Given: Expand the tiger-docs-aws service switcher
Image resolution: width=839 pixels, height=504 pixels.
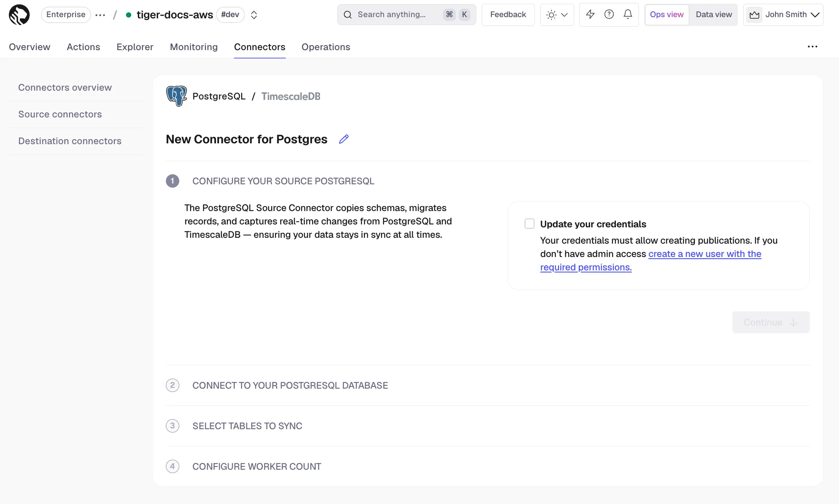Looking at the screenshot, I should pos(254,15).
